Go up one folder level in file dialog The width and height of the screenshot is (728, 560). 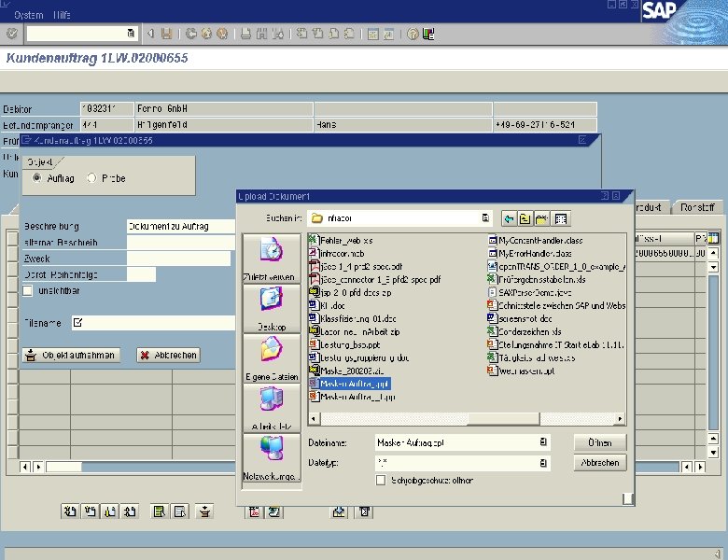click(x=525, y=218)
